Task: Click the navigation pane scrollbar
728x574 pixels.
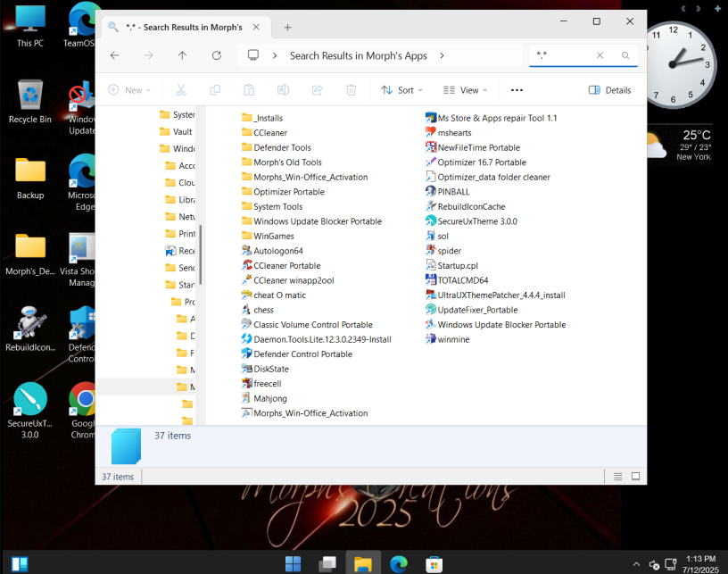Action: tap(200, 255)
